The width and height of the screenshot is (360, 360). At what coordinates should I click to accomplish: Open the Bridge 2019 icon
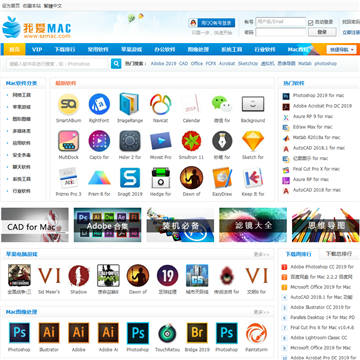click(x=197, y=333)
